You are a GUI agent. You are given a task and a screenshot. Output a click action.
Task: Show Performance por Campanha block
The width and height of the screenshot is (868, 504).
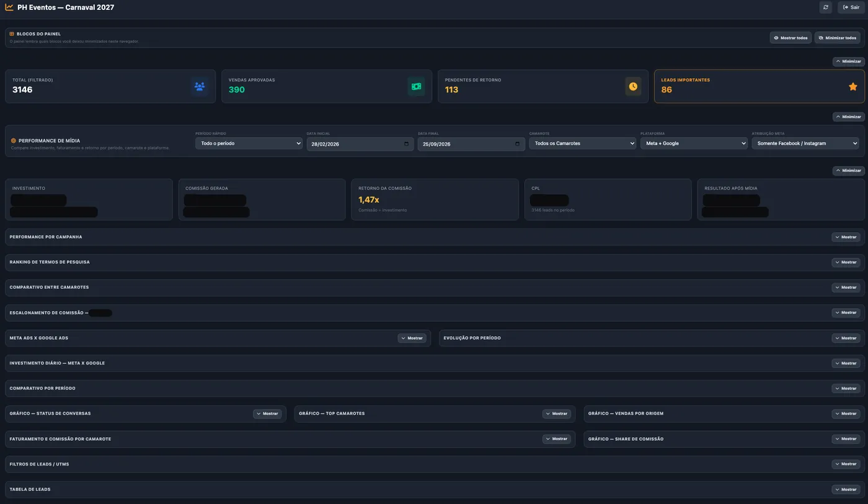pyautogui.click(x=846, y=237)
